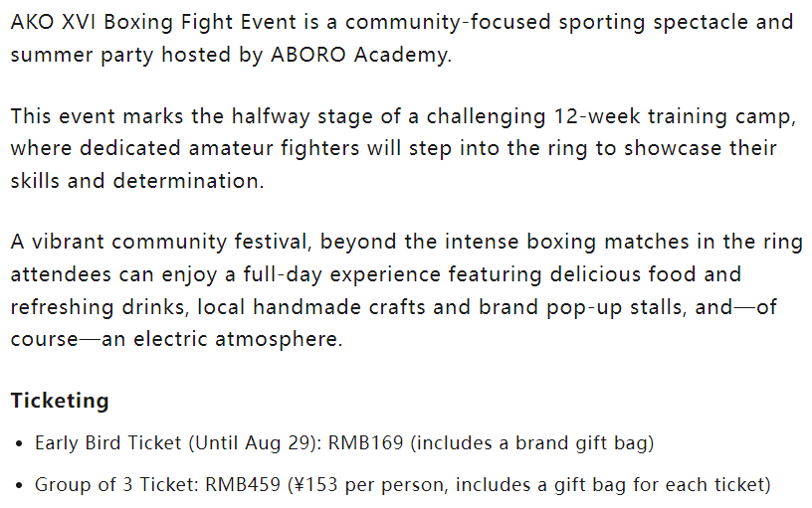Click the words 'A vibrant community festival'
Image resolution: width=812 pixels, height=508 pixels.
160,242
